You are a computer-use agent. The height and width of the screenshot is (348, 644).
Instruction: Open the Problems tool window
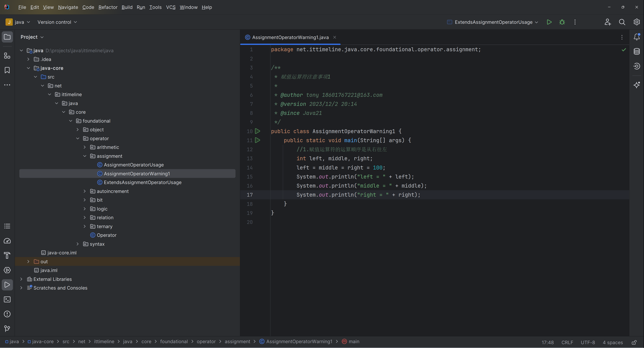tap(7, 314)
